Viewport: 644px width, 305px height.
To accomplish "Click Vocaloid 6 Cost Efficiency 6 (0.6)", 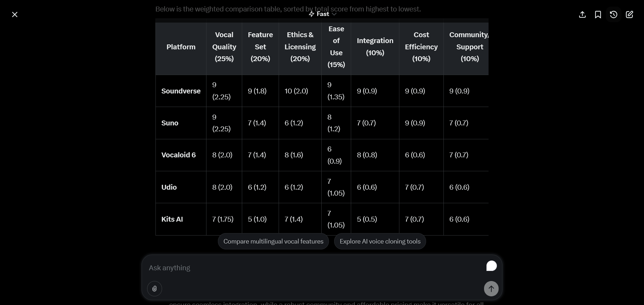I will [x=415, y=155].
